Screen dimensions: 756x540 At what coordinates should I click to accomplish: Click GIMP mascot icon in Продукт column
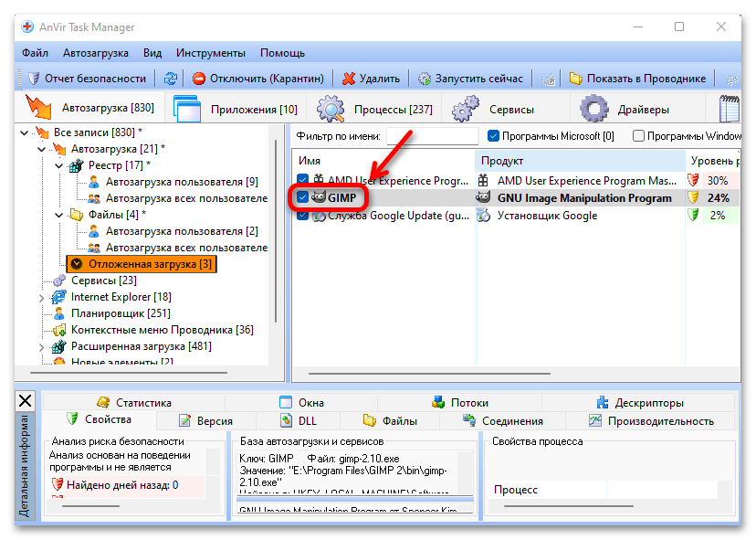483,197
